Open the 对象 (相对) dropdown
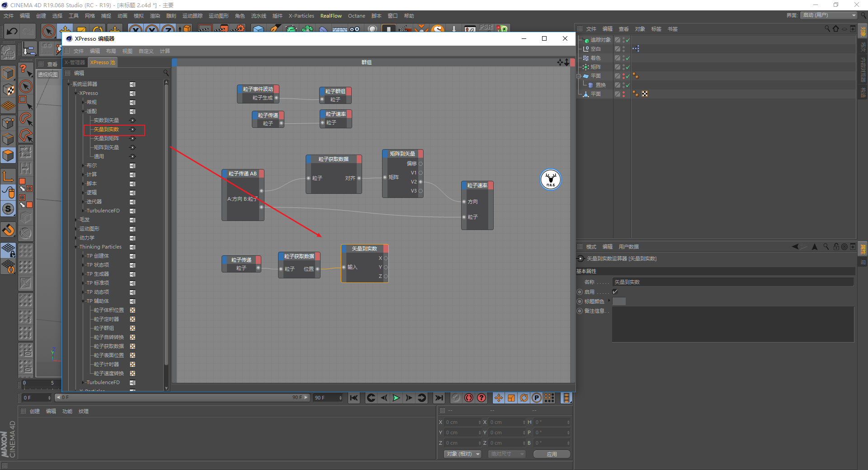The width and height of the screenshot is (868, 470). click(463, 454)
